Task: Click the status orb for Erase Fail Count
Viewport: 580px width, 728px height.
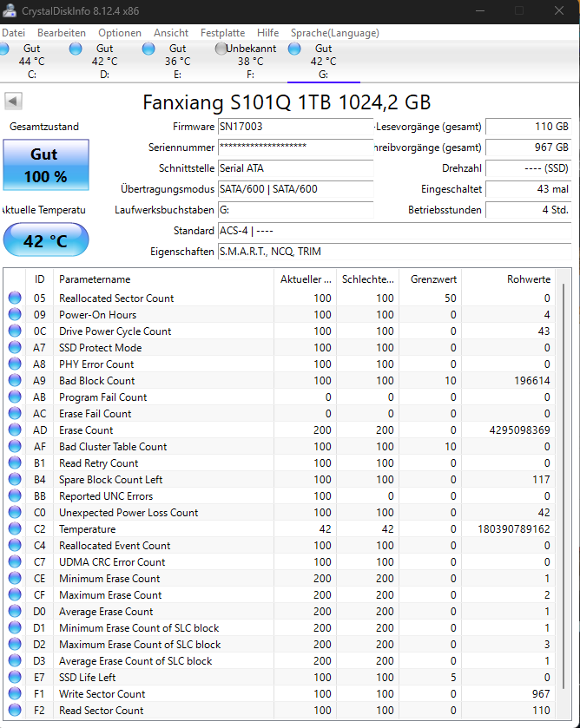Action: [15, 413]
